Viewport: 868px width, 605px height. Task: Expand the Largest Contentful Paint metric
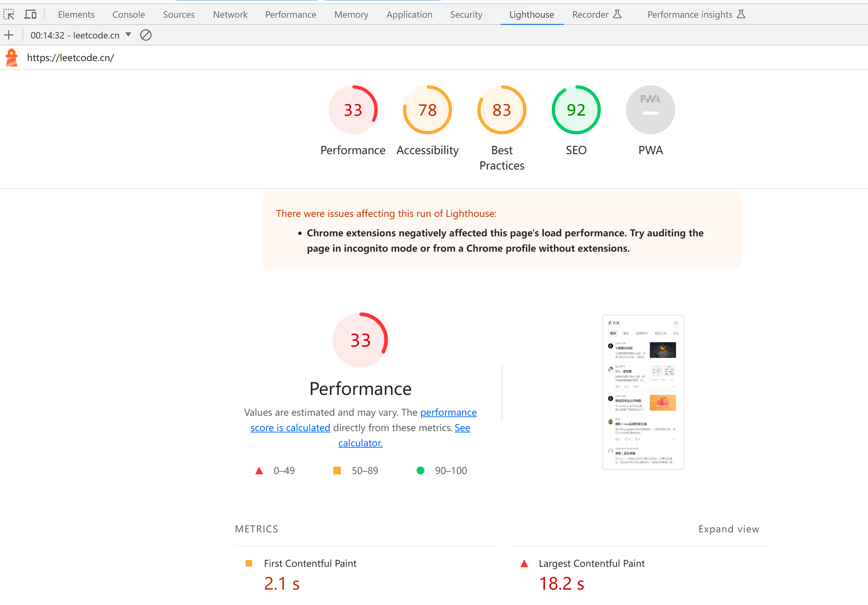(591, 563)
